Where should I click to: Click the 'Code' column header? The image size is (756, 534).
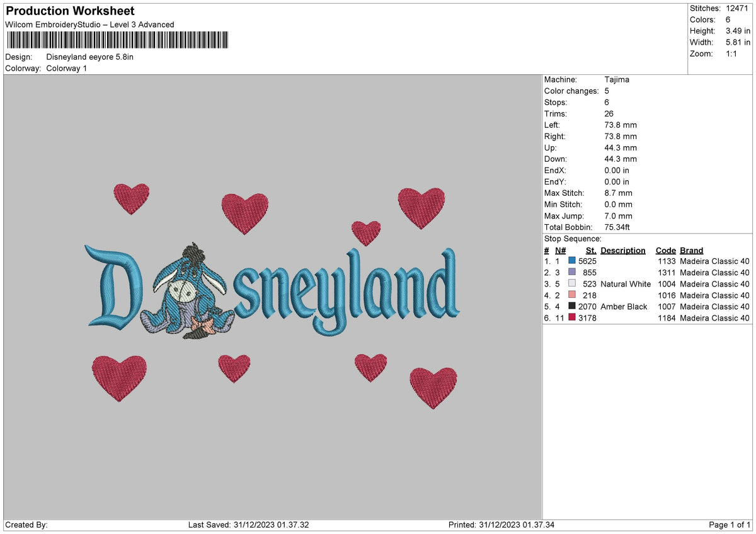(x=665, y=250)
